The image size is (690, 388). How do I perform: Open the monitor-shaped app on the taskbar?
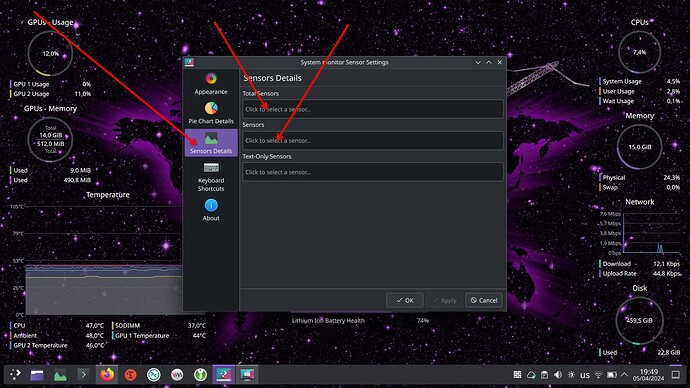pyautogui.click(x=247, y=375)
